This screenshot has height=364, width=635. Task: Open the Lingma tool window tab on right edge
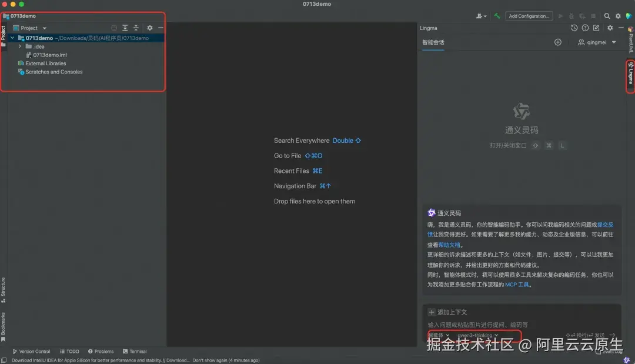click(630, 74)
